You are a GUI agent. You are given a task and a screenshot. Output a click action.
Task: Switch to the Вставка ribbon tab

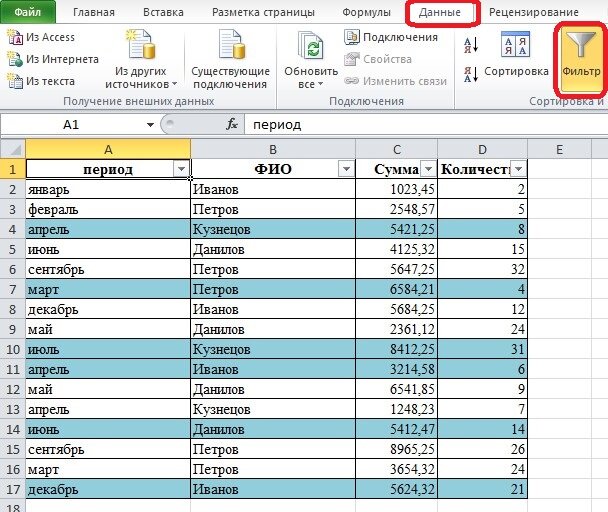[x=163, y=12]
